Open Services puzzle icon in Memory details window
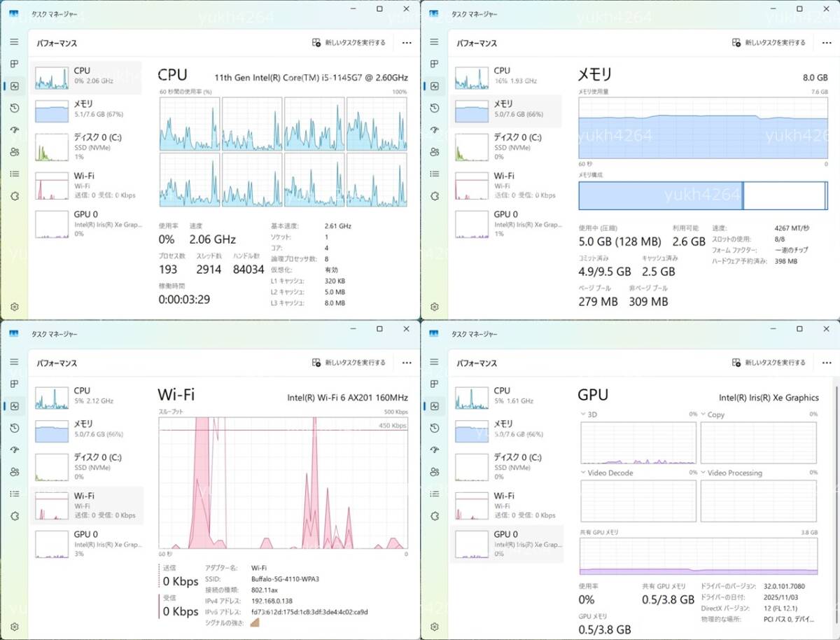This screenshot has width=840, height=640. coord(435,196)
